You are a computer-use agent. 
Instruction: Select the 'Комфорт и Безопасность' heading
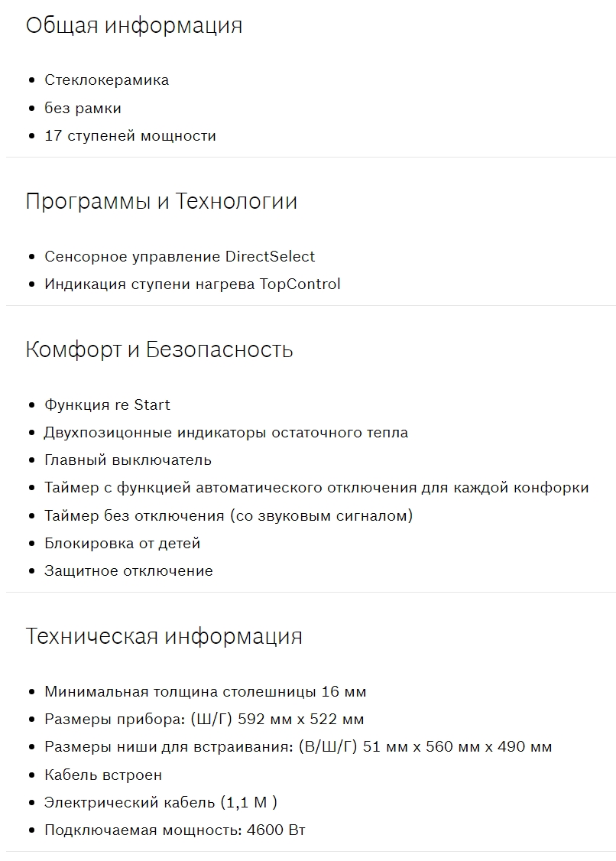pos(159,350)
